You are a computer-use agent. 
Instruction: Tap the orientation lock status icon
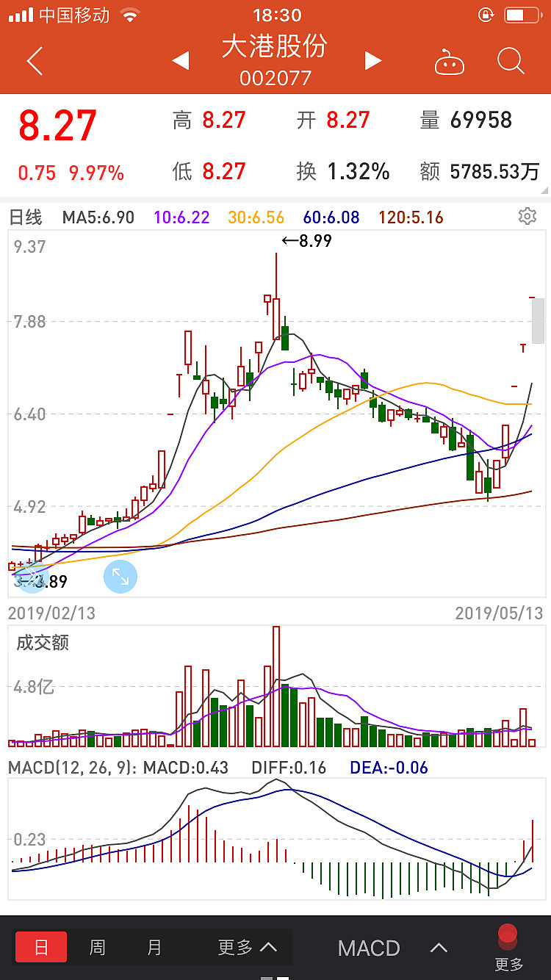tap(486, 15)
